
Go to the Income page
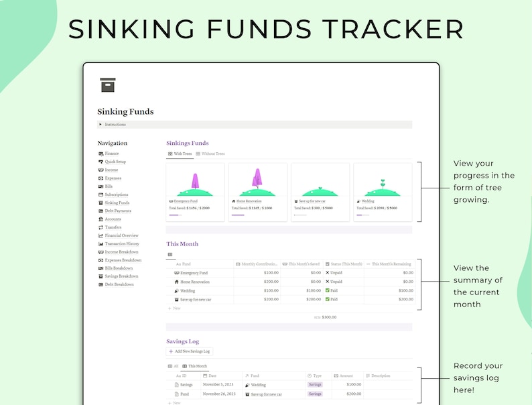[x=111, y=170]
